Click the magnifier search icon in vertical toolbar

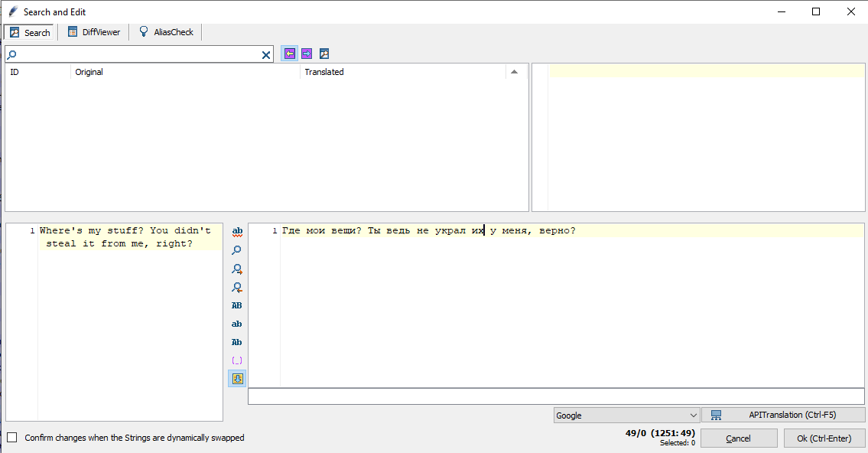pyautogui.click(x=237, y=250)
